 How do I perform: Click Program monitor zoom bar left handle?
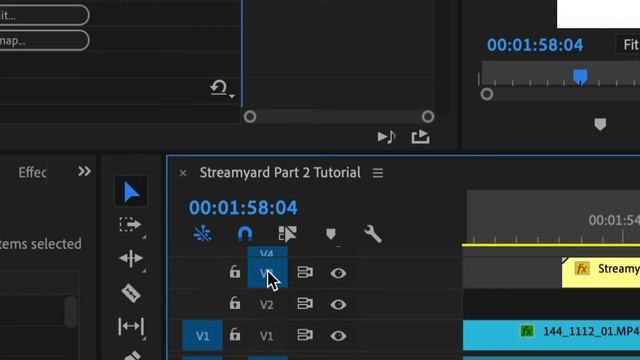(x=487, y=94)
